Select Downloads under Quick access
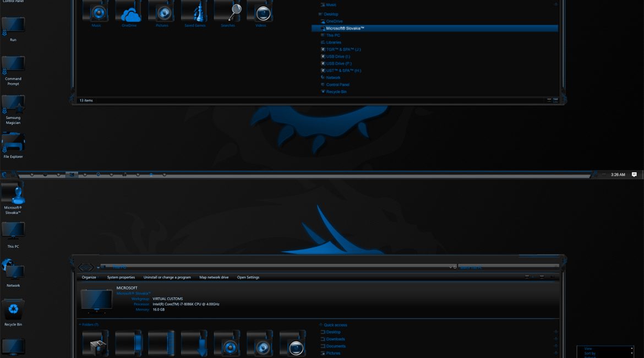The height and width of the screenshot is (358, 644). 335,339
